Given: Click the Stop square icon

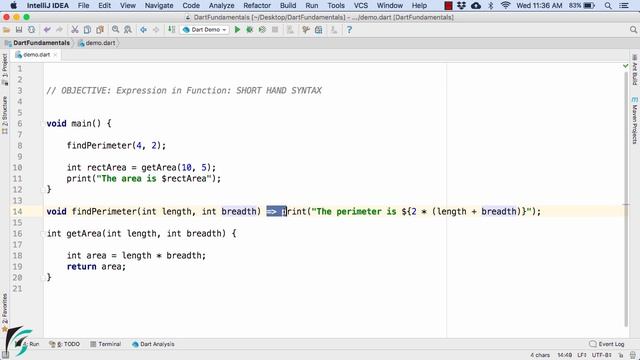Looking at the screenshot, I should pyautogui.click(x=275, y=30).
